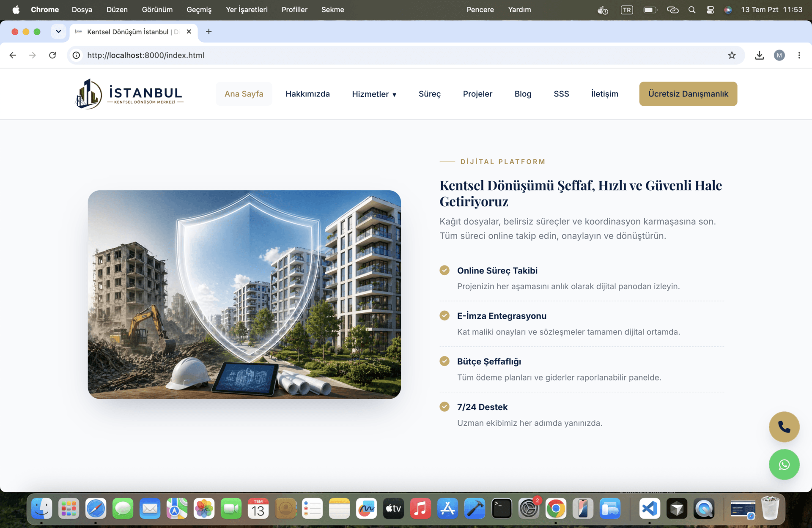Open App Store in the dock
Image resolution: width=812 pixels, height=528 pixels.
447,509
